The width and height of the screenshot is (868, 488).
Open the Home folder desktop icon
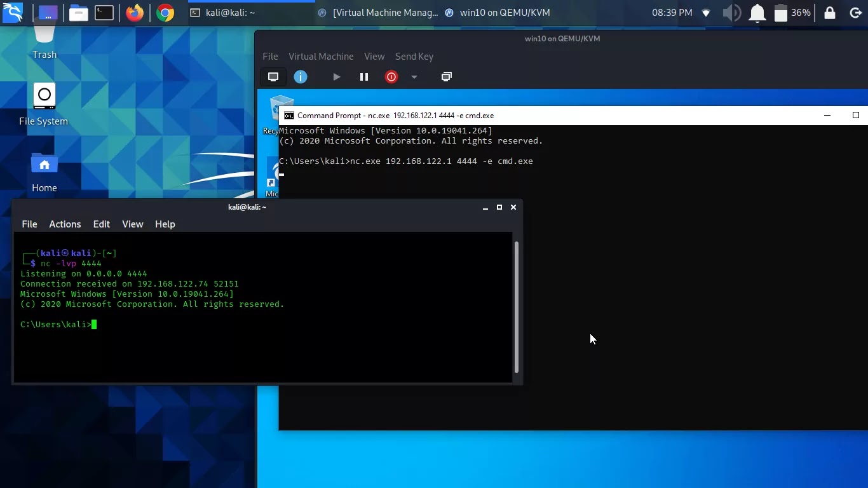[x=44, y=172]
